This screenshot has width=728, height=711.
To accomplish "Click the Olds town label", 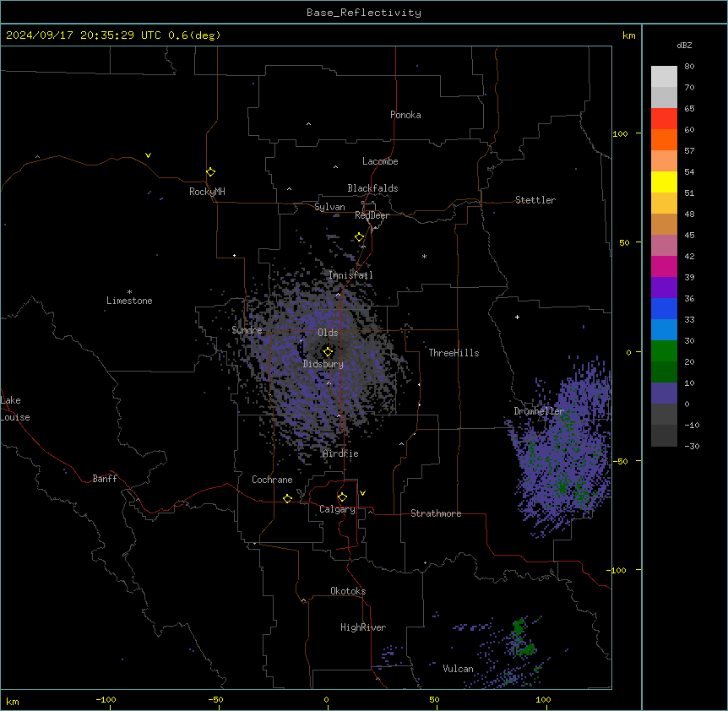I will [328, 333].
